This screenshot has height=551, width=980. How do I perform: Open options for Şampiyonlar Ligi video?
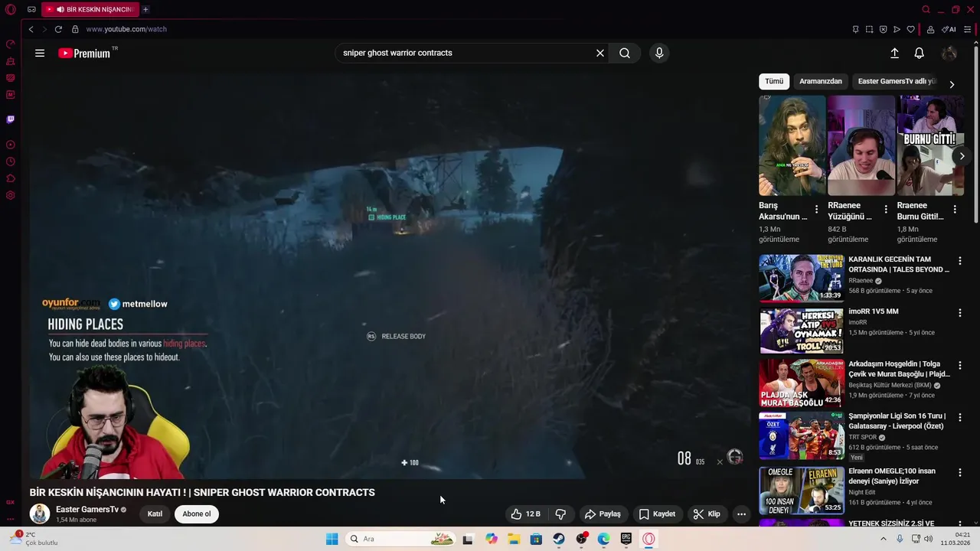(x=959, y=418)
